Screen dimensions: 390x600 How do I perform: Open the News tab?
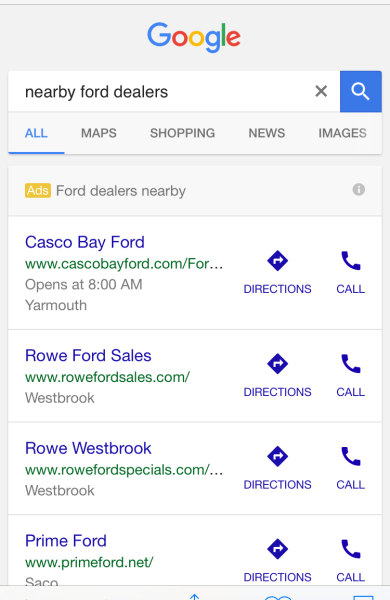click(267, 133)
